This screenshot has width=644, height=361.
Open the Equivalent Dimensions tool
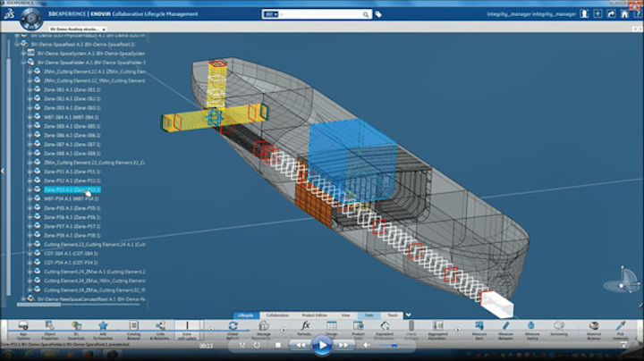(x=385, y=330)
